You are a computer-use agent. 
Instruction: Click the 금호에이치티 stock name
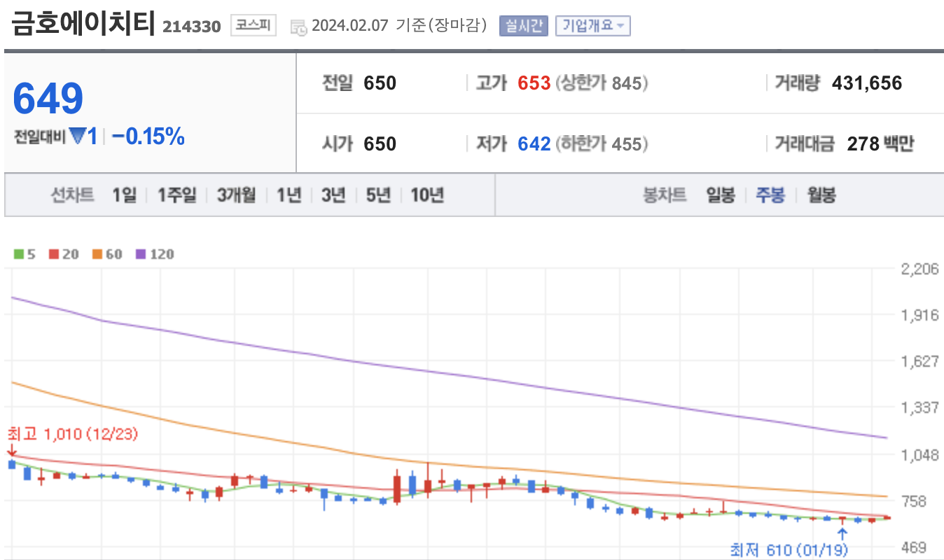point(83,24)
